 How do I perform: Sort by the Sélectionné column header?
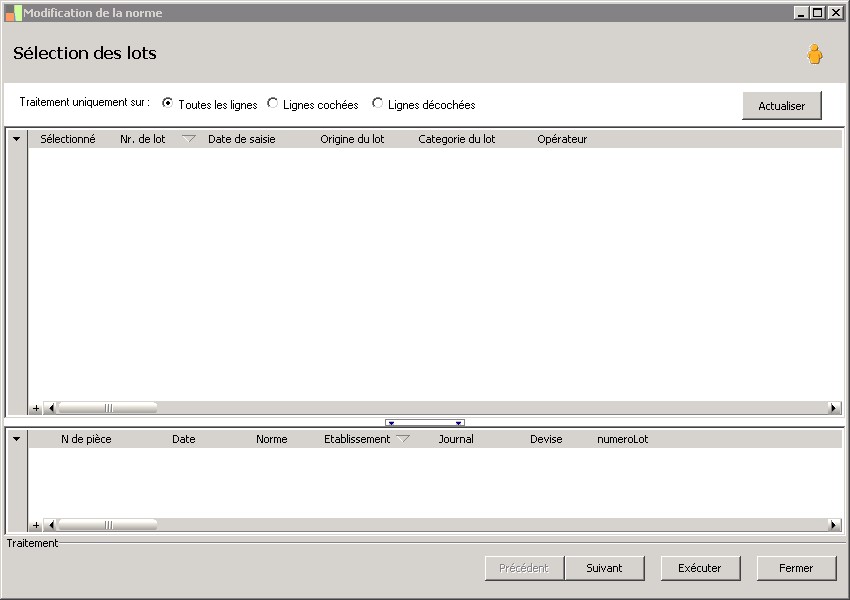click(68, 139)
